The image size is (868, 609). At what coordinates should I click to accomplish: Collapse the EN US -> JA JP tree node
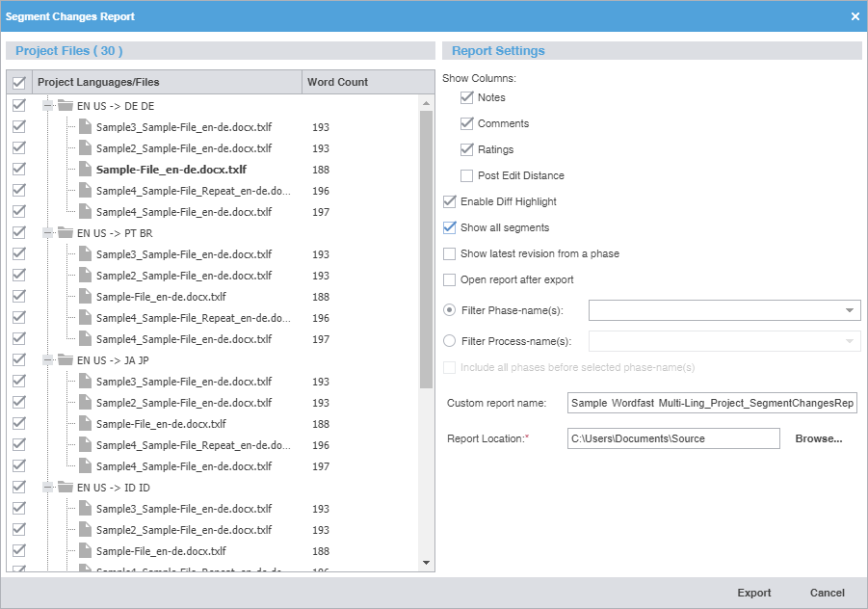pos(47,360)
